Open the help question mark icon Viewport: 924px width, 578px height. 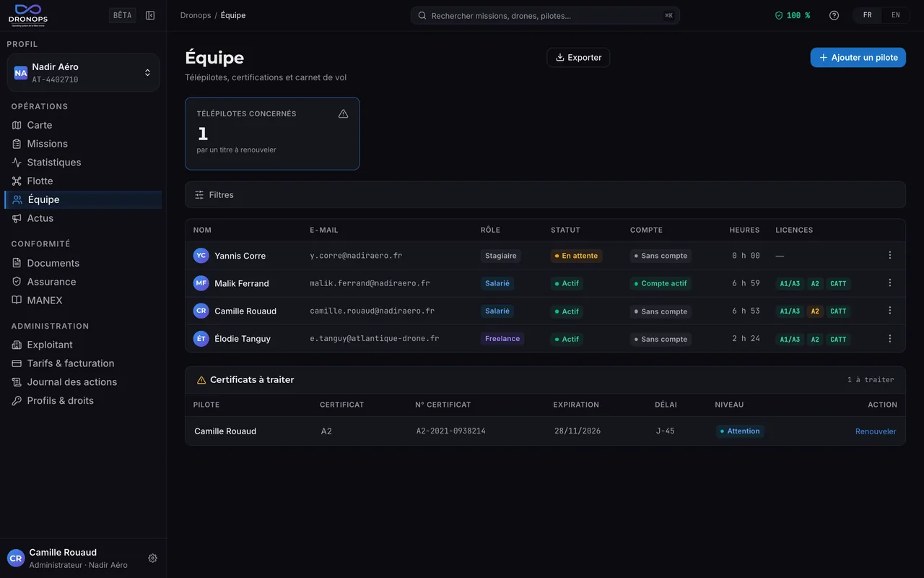[x=834, y=15]
